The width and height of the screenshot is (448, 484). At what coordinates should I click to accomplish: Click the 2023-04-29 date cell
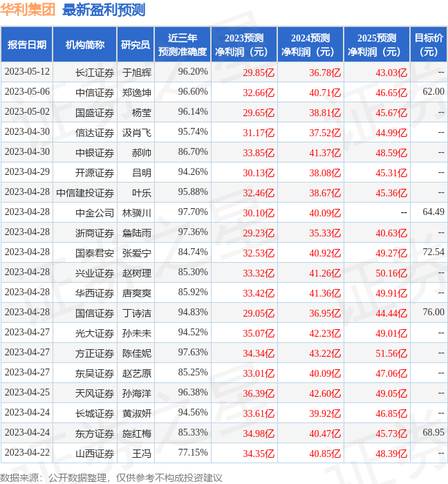pos(27,172)
